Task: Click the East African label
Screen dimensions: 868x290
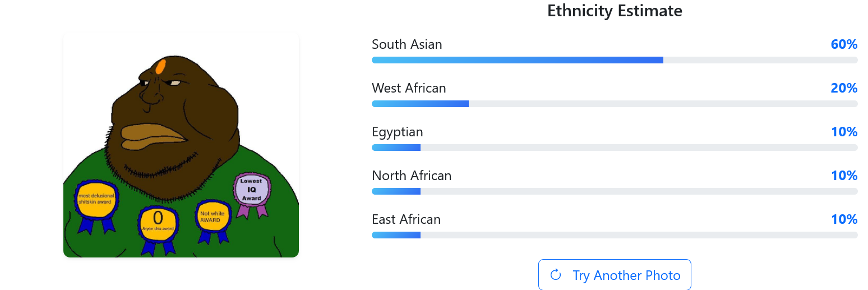Action: (406, 219)
